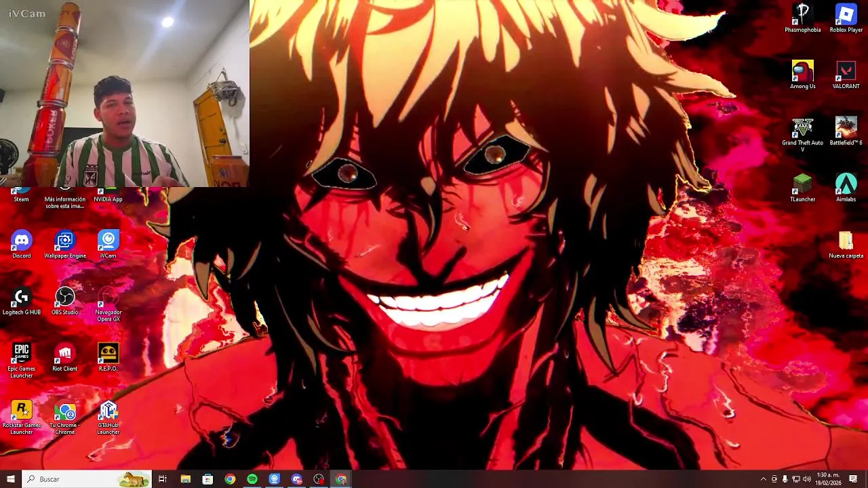Image resolution: width=868 pixels, height=488 pixels.
Task: Open File Explorer from the taskbar
Action: pyautogui.click(x=185, y=479)
